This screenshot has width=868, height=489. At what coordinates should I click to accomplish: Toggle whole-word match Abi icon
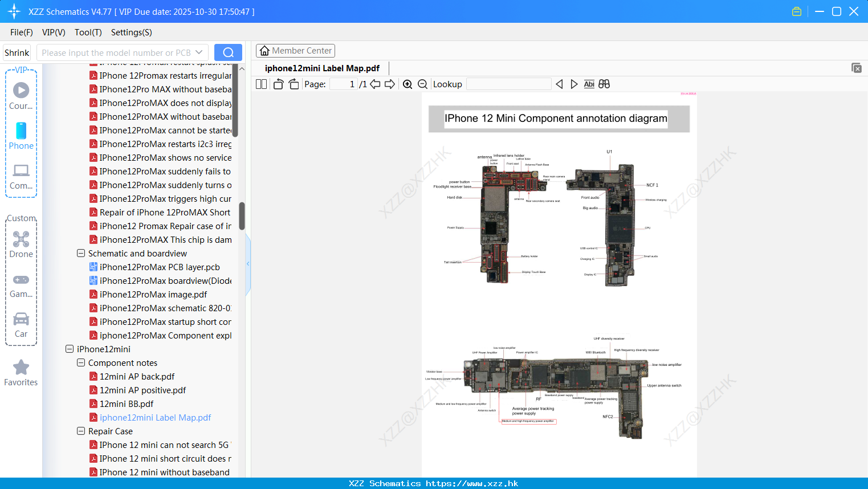coord(589,84)
